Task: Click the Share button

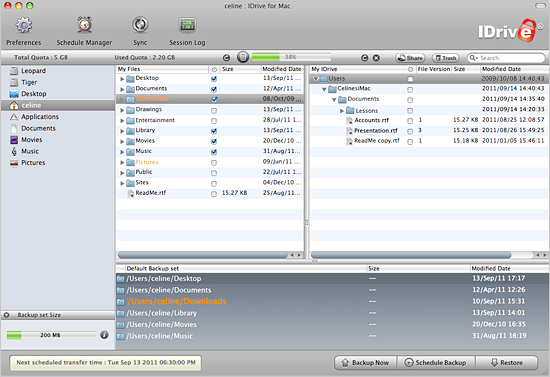Action: 410,58
